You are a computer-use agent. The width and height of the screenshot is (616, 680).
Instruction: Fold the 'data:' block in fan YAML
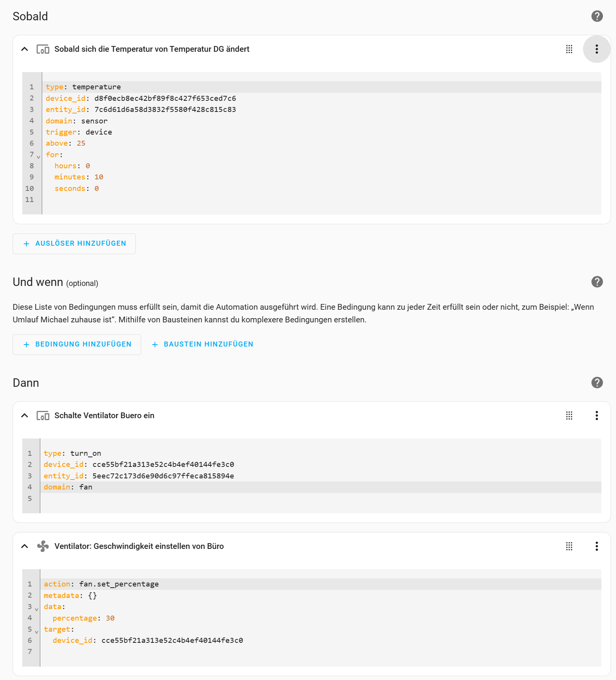point(36,609)
